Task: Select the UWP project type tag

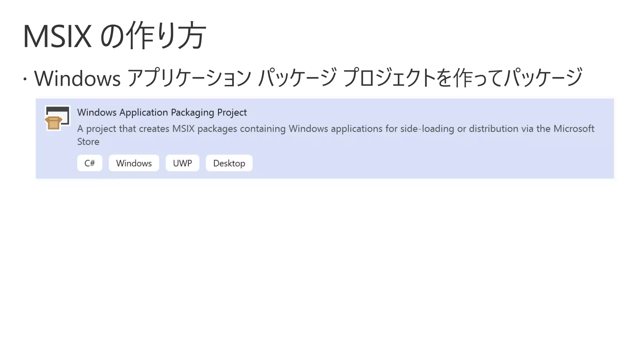Action: coord(182,163)
